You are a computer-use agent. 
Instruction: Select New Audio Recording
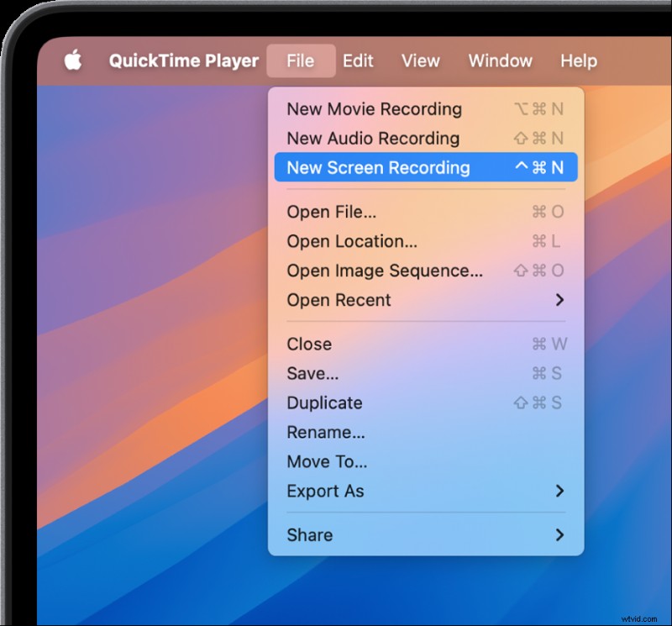[373, 139]
